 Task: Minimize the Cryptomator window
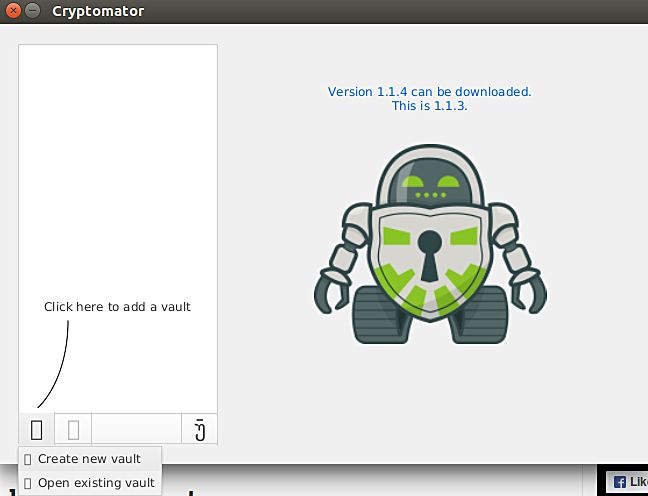pyautogui.click(x=32, y=11)
